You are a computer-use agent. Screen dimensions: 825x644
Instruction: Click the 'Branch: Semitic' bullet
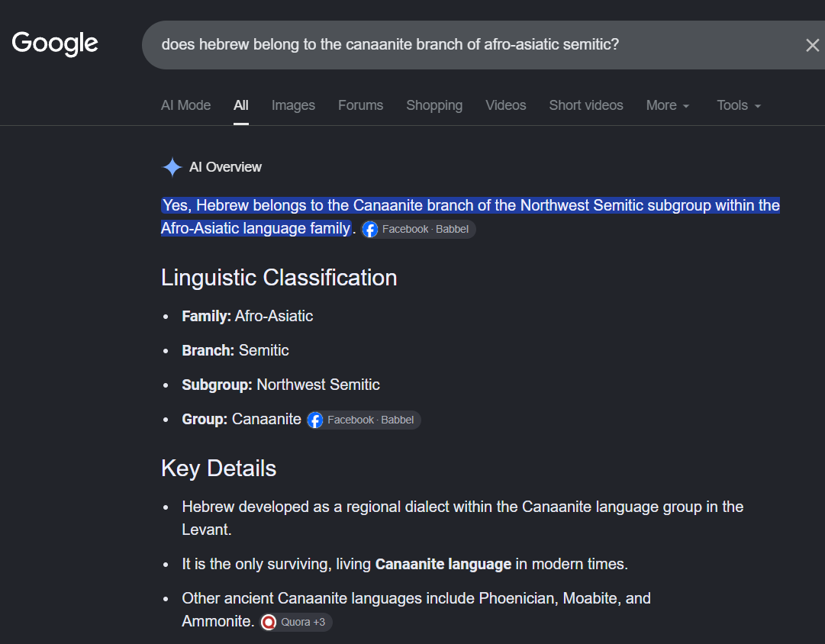point(235,350)
